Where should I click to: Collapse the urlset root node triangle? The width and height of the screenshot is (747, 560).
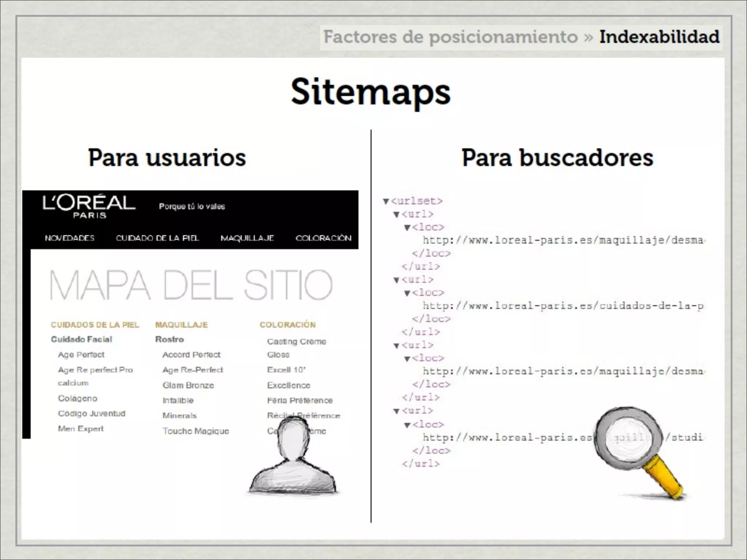click(x=386, y=202)
